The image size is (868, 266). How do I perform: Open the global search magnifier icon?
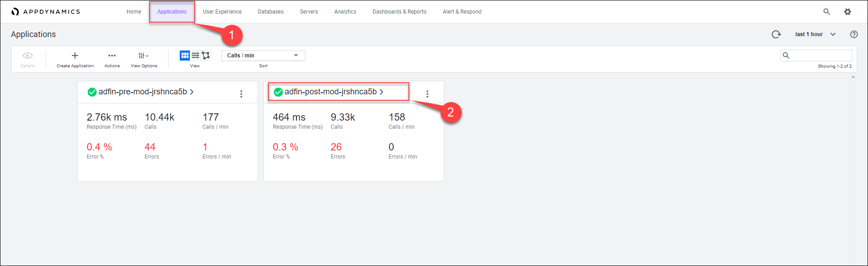coord(826,12)
